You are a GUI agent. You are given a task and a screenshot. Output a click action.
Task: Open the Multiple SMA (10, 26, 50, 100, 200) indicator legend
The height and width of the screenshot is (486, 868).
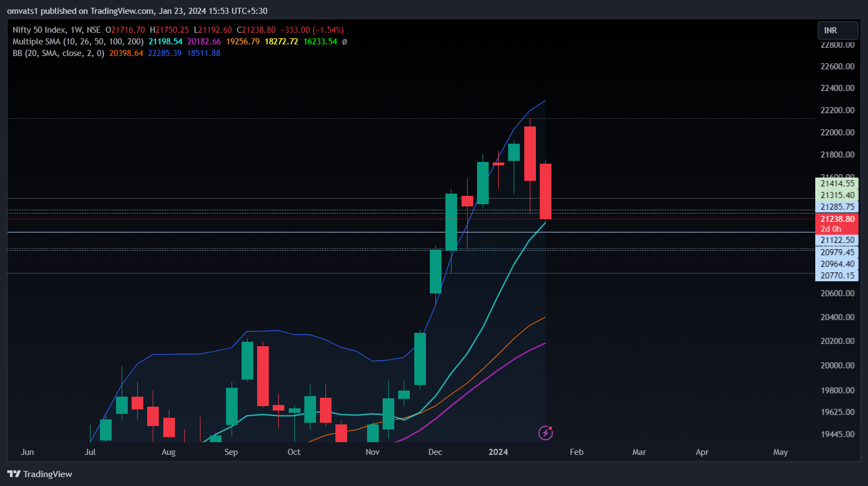(78, 42)
